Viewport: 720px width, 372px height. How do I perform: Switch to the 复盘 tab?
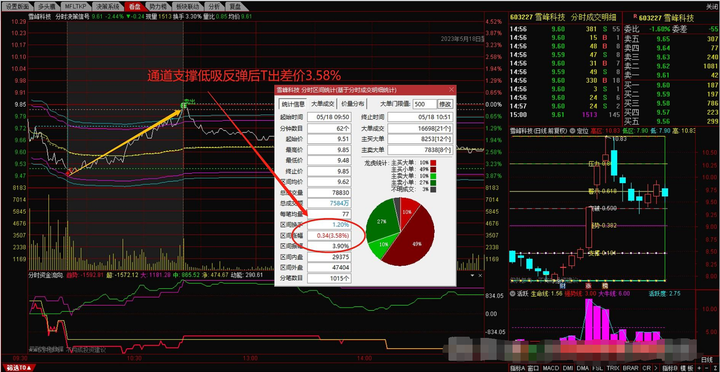point(235,7)
